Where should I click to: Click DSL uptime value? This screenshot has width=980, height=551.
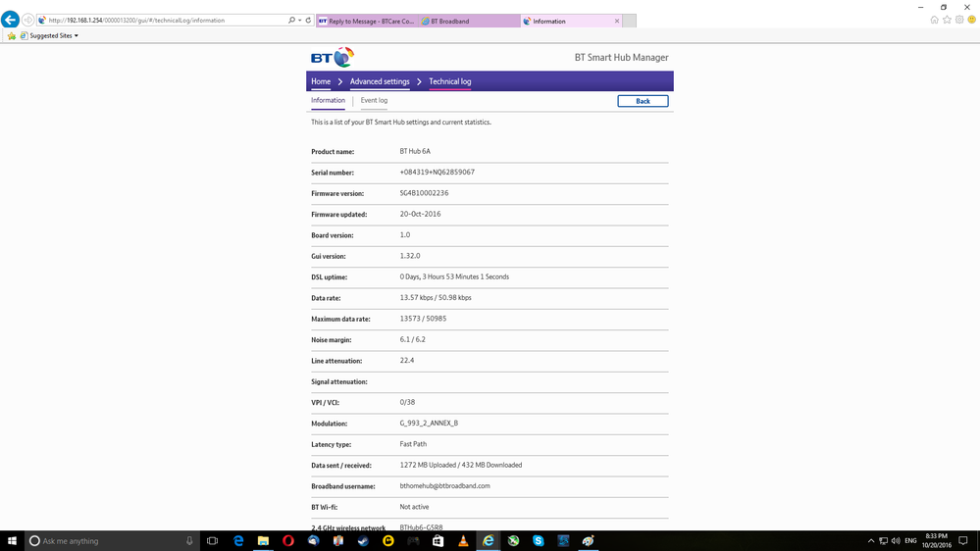(x=454, y=276)
